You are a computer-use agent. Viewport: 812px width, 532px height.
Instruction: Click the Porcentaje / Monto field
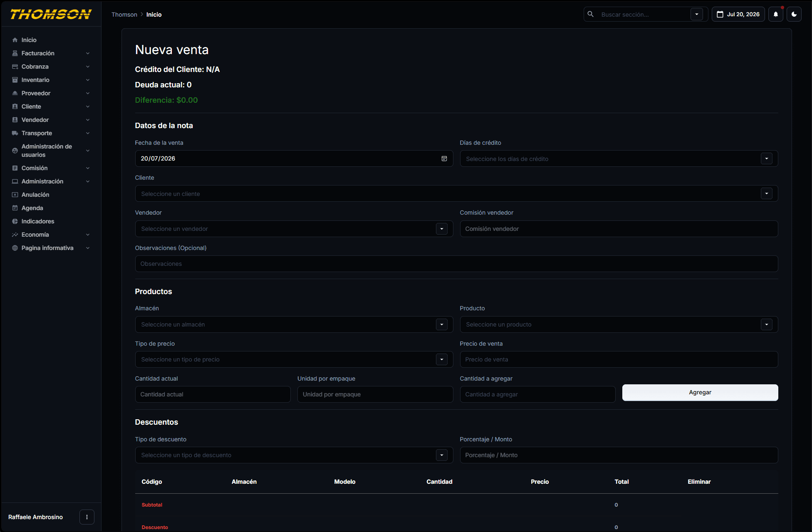pos(619,455)
